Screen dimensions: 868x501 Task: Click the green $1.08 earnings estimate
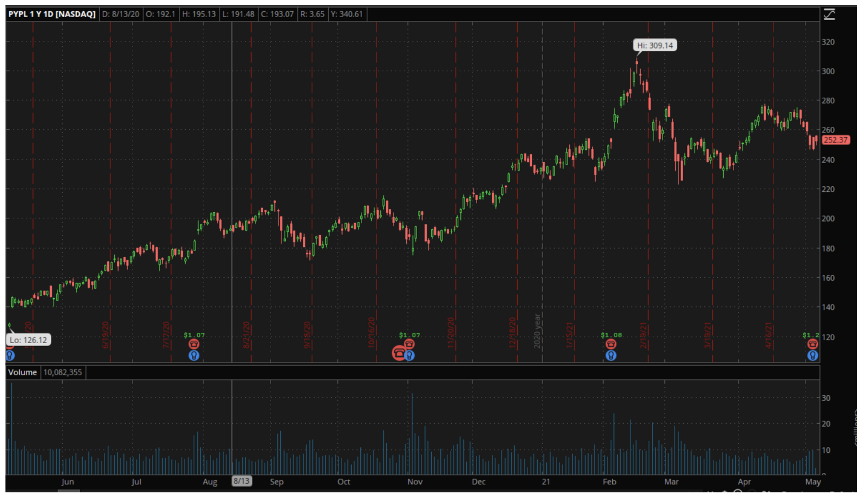point(611,335)
